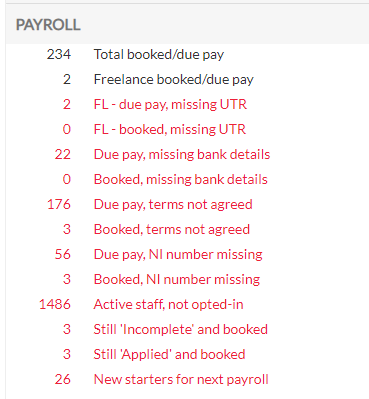Click 'Active staff, not opted-in' link
The width and height of the screenshot is (369, 399).
(x=168, y=305)
